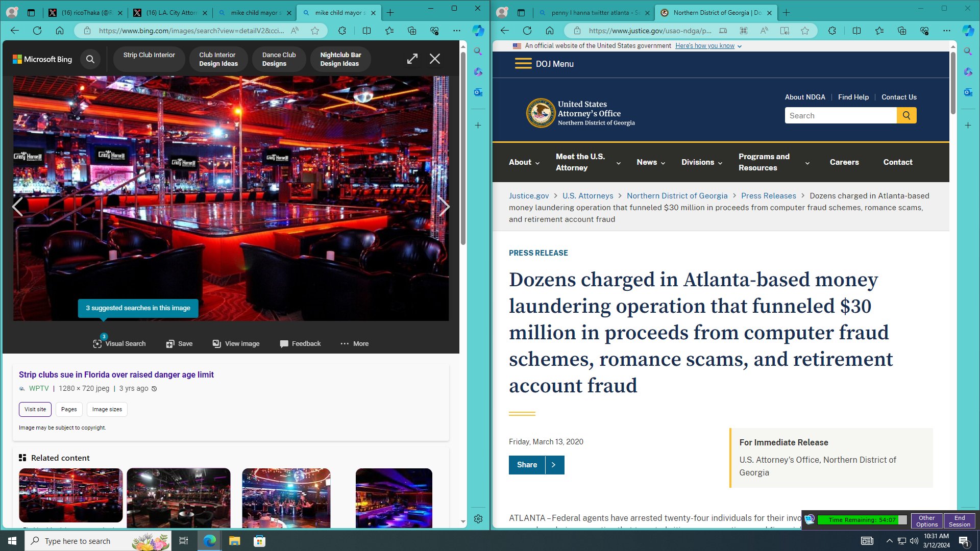Refresh the Bing browser page

37,31
